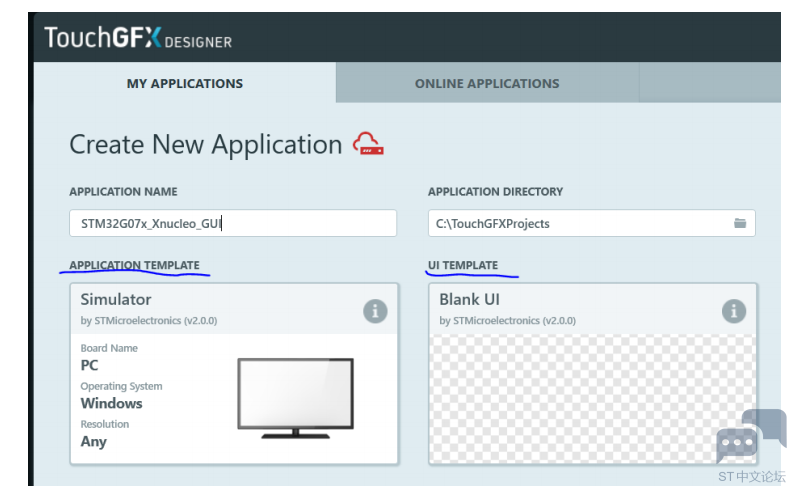This screenshot has height=492, width=795.
Task: Click the "Blank UI" title text
Action: pos(469,299)
